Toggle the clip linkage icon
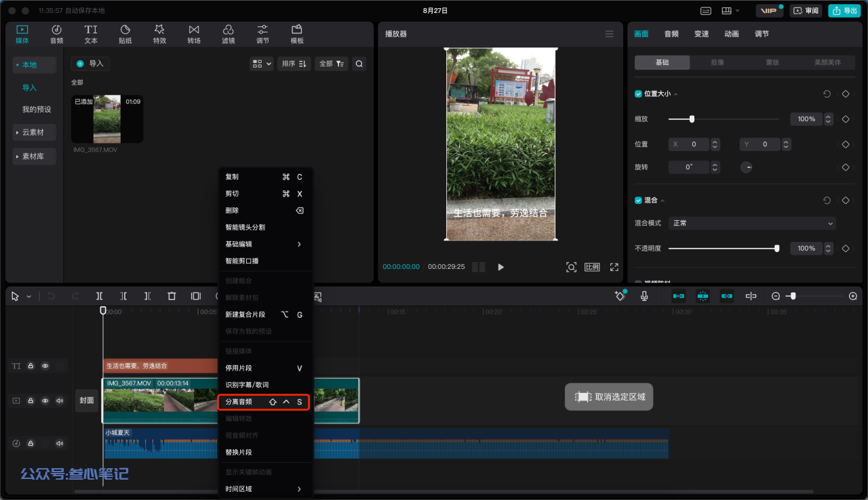Screen dimensions: 868x500 click(x=727, y=296)
